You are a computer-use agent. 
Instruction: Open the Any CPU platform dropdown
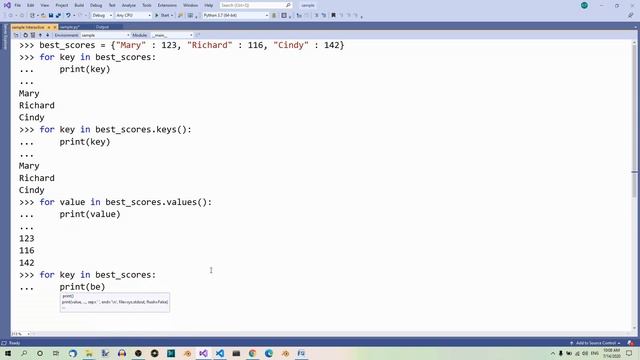(x=133, y=15)
